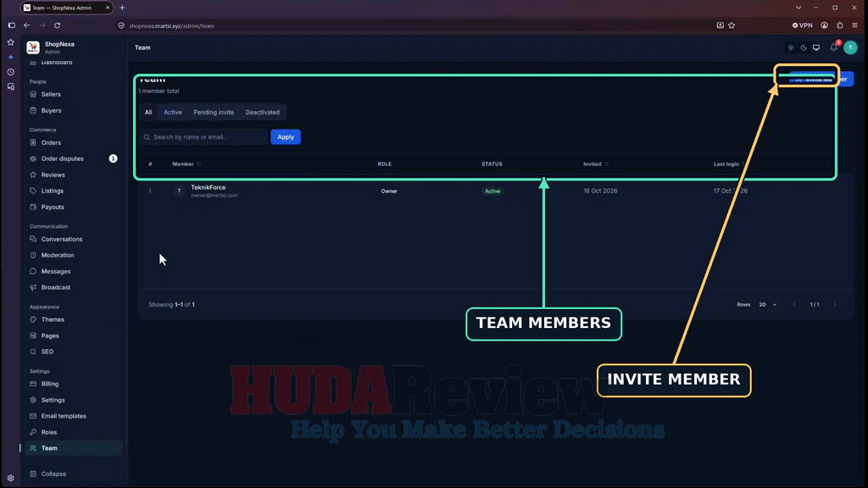Open the Rows per page dropdown
This screenshot has width=868, height=488.
pyautogui.click(x=767, y=304)
